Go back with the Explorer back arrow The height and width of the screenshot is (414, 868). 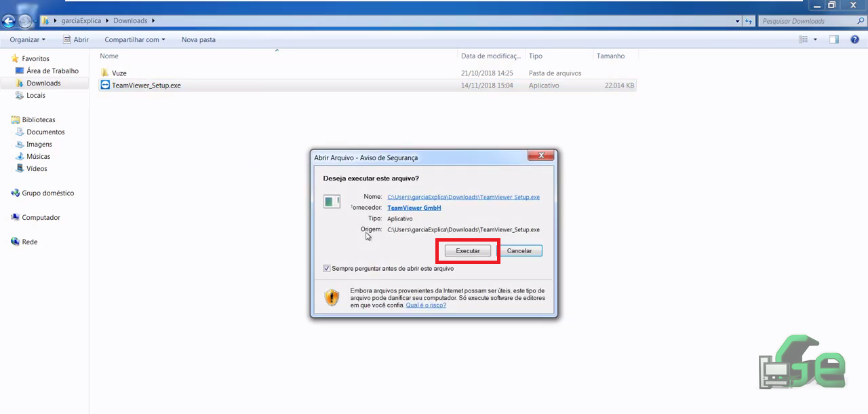(x=8, y=21)
